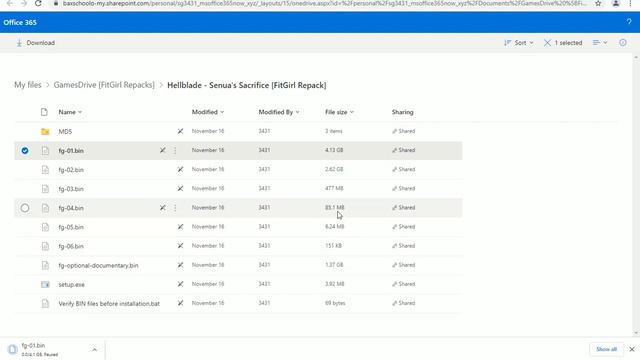Open fg-optional-documentary.bin file
The height and width of the screenshot is (360, 640).
[98, 265]
